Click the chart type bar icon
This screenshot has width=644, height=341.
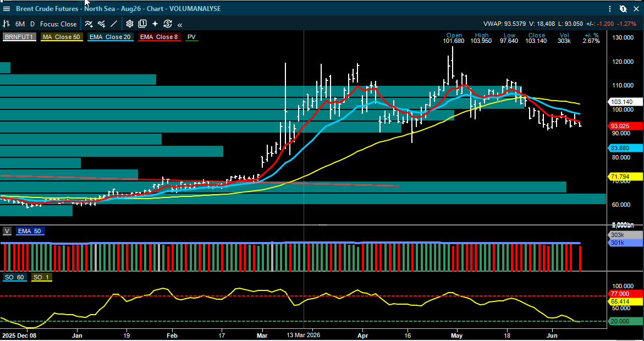coord(6,24)
